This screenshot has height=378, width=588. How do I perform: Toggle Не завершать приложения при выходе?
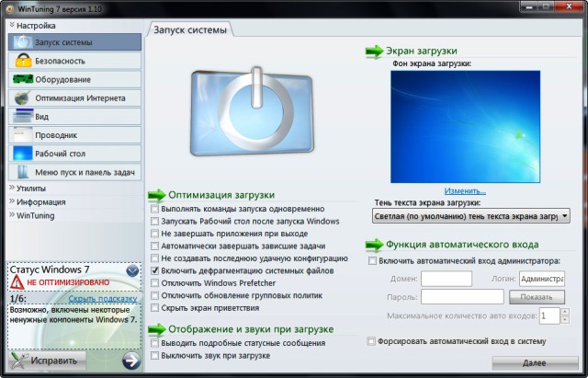pos(155,234)
